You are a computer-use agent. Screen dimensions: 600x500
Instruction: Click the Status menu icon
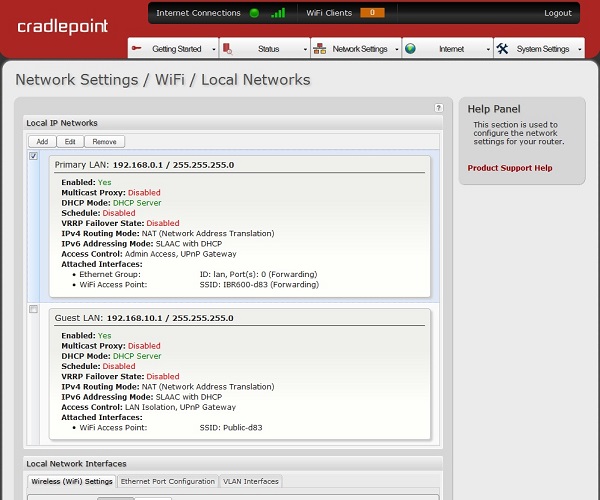click(228, 48)
